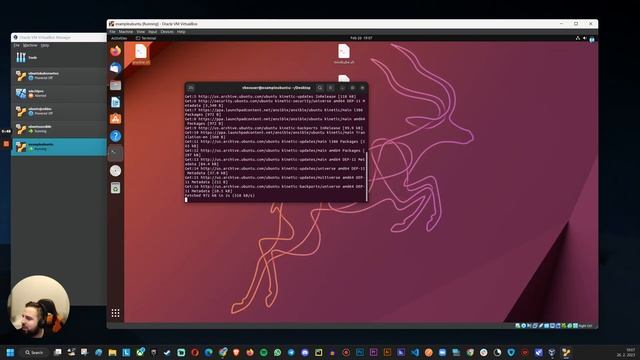Click in the terminal output area

pyautogui.click(x=275, y=147)
